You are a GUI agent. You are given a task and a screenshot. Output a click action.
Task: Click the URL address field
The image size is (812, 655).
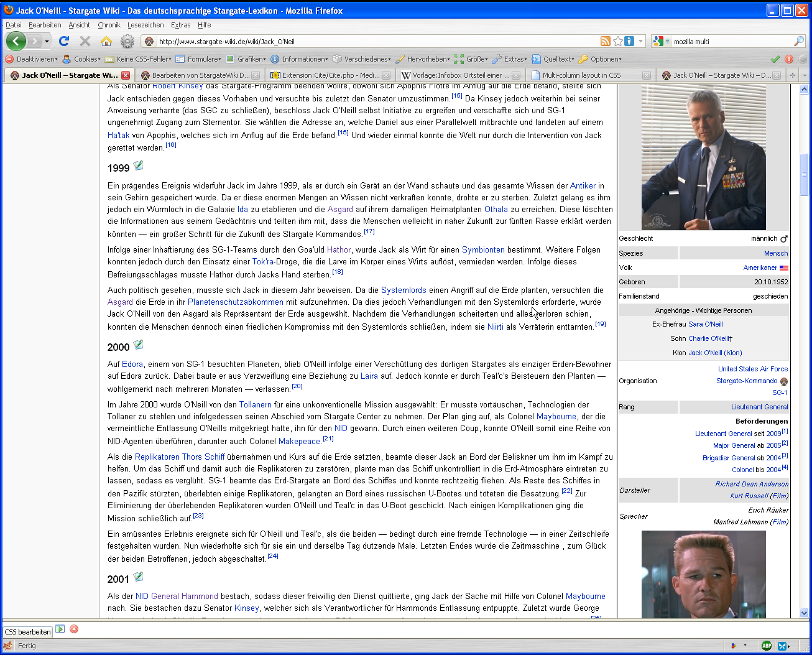(x=373, y=42)
